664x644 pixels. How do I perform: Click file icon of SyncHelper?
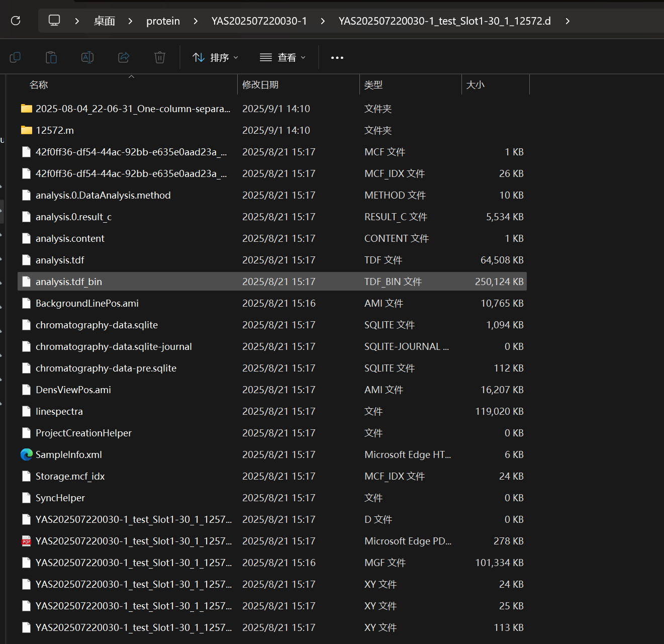click(27, 498)
